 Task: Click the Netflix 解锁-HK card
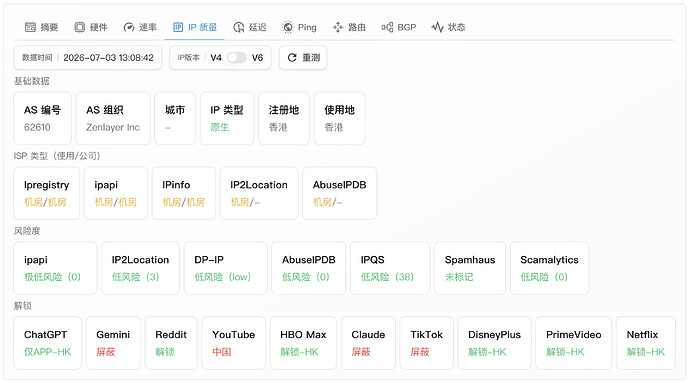[x=646, y=343]
